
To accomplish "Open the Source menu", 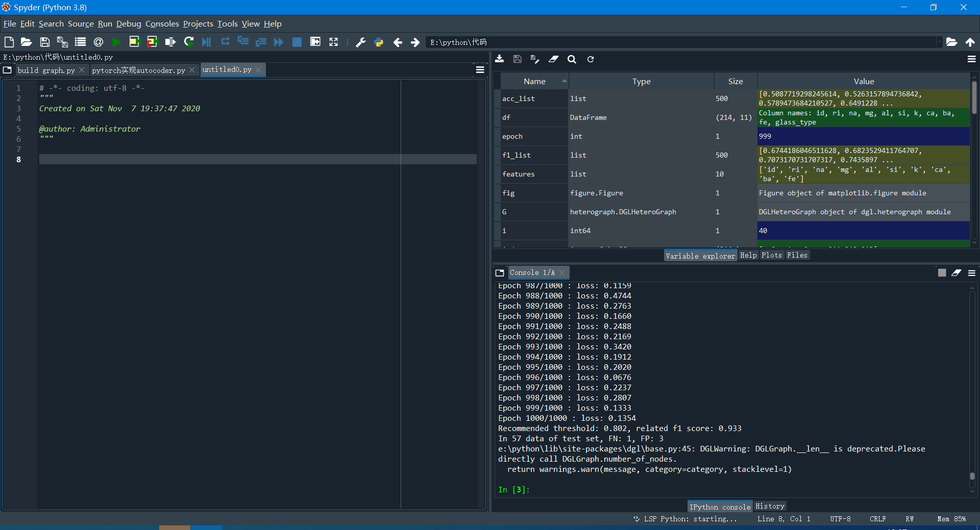I will (81, 23).
